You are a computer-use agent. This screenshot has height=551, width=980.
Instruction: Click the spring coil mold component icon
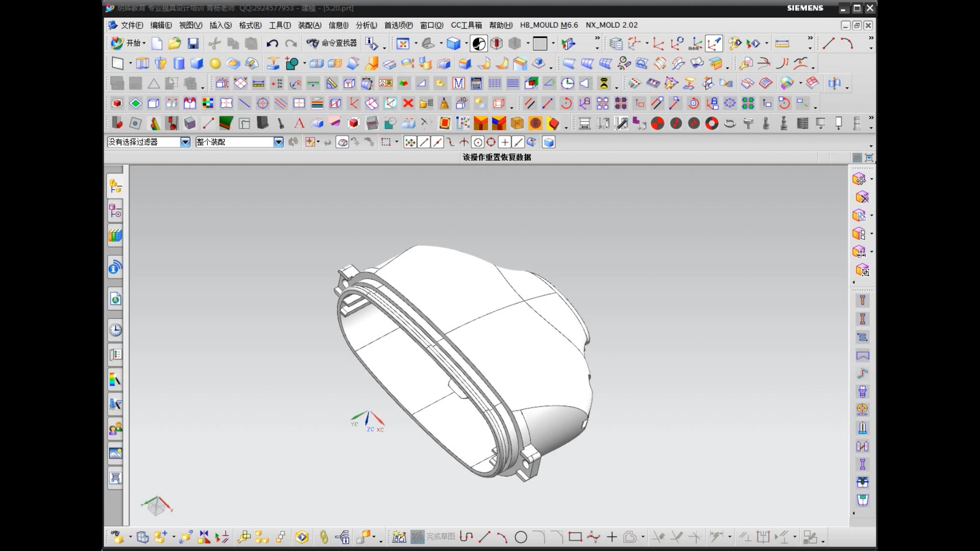(x=802, y=123)
